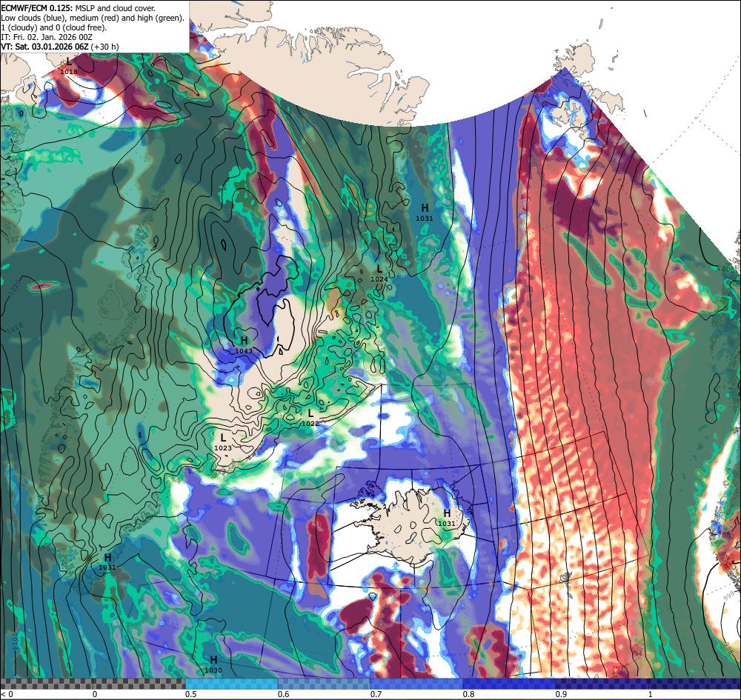Select the L 1024 low pressure label
741x700 pixels.
[x=379, y=273]
